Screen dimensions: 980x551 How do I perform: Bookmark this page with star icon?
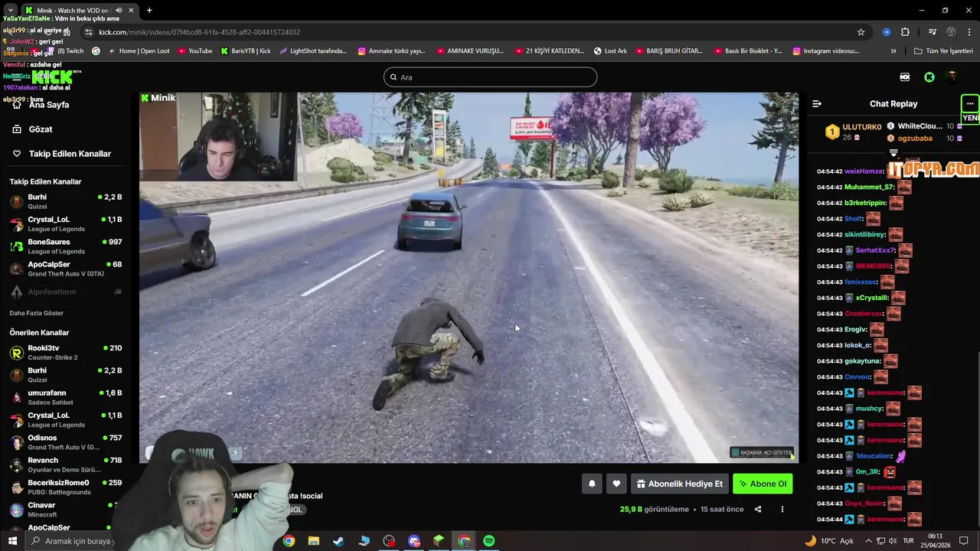click(x=861, y=32)
